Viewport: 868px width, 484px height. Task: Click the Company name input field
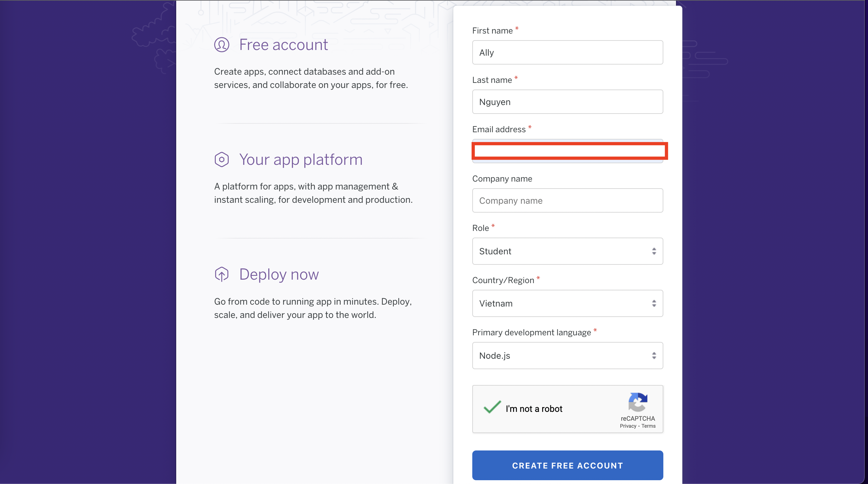(568, 200)
